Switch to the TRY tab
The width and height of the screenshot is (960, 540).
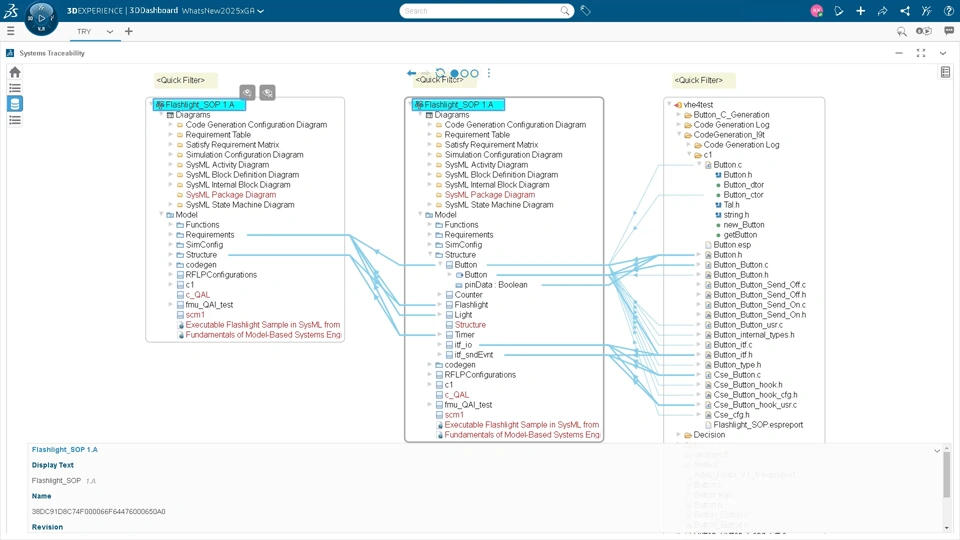[84, 31]
